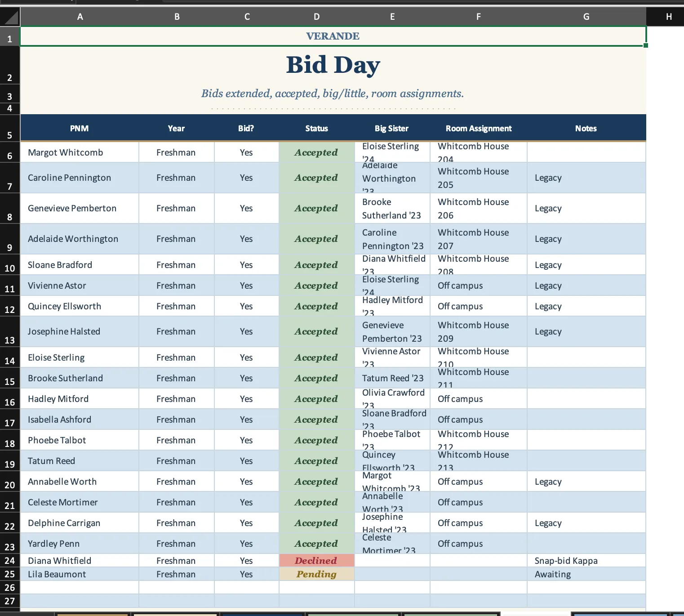This screenshot has height=616, width=684.
Task: Click the selection fill handle at row 1
Action: (646, 45)
